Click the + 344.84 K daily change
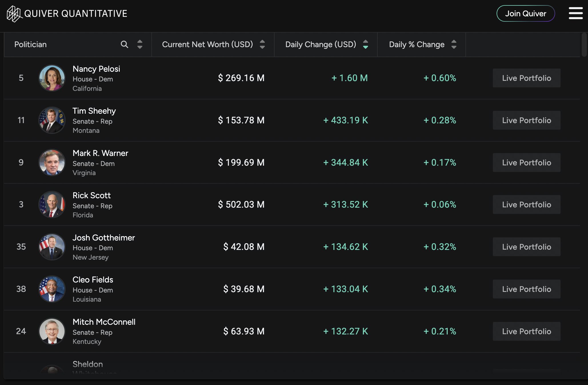The image size is (588, 385). point(345,163)
